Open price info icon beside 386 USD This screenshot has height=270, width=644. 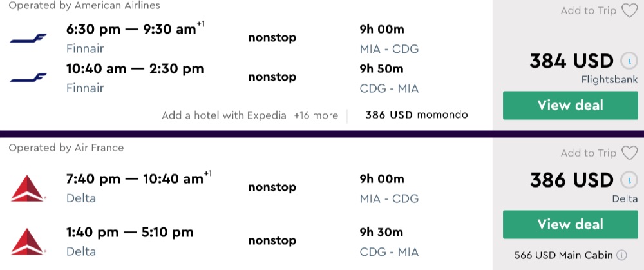coord(628,180)
